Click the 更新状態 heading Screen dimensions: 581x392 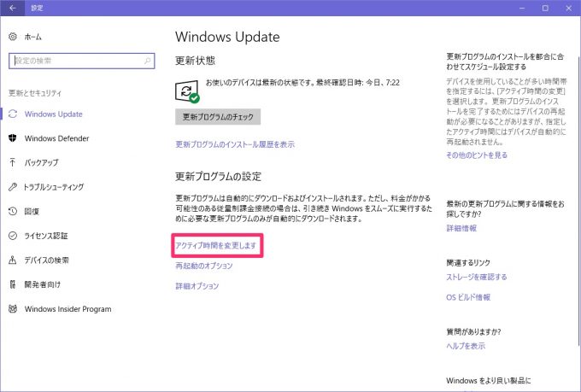tap(196, 61)
